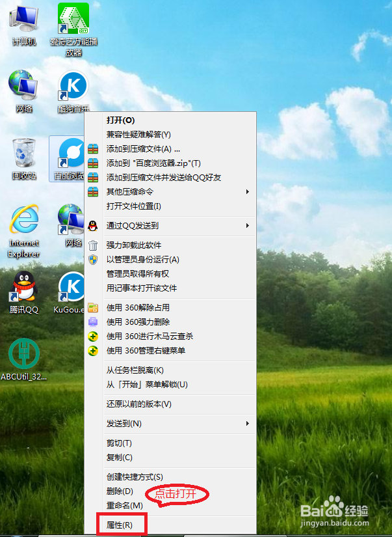Choose 添加到压缩文件(A) ... entry

(170, 149)
